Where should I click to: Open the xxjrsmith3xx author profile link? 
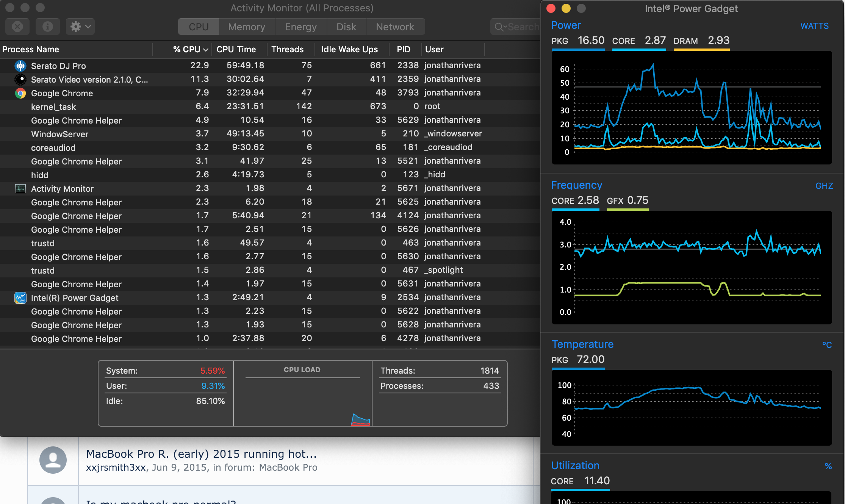pyautogui.click(x=116, y=468)
